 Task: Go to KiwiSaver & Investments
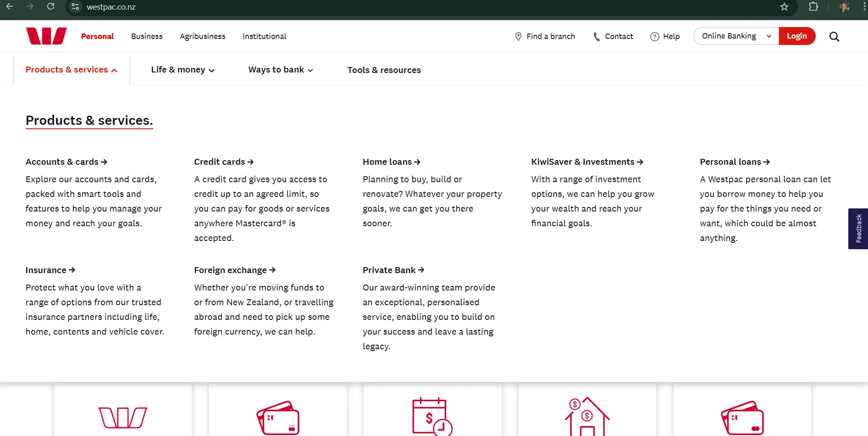click(x=587, y=162)
